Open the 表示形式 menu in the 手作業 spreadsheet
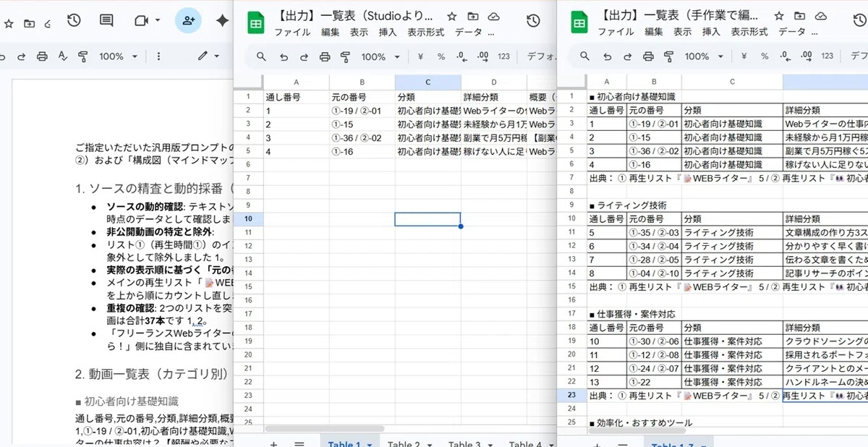This screenshot has height=447, width=868. (749, 32)
